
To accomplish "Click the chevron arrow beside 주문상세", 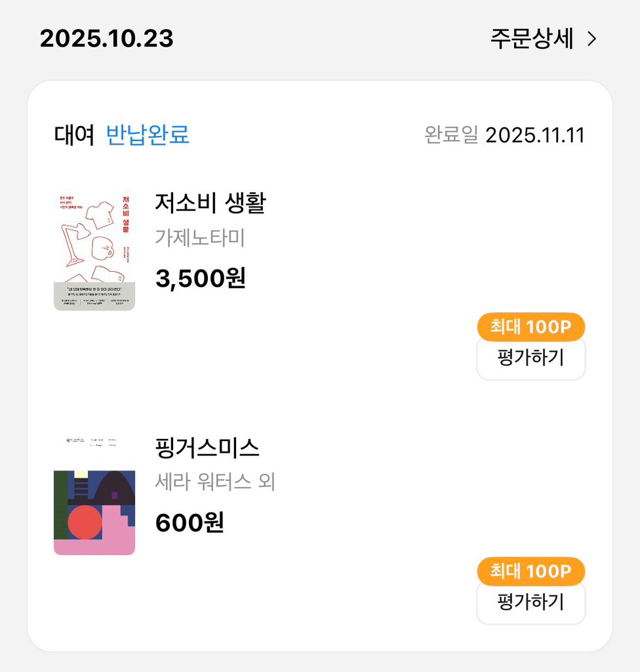I will (592, 39).
